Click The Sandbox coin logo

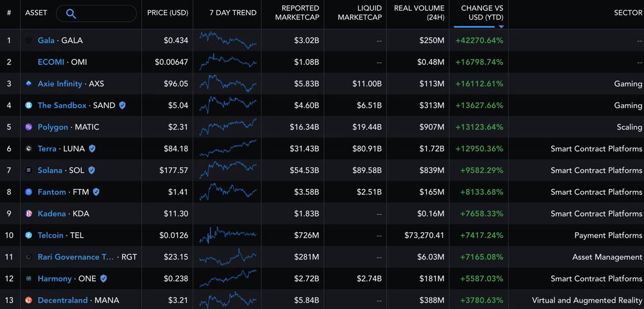pyautogui.click(x=29, y=106)
